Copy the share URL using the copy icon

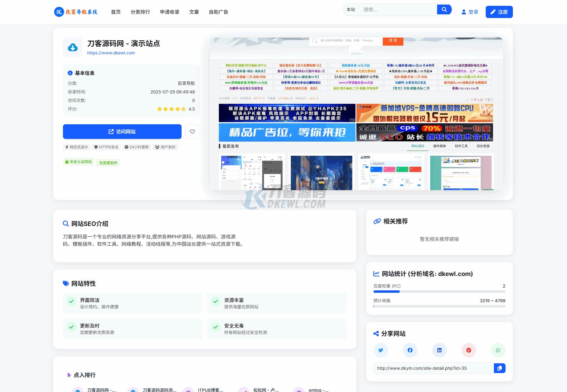(499, 368)
